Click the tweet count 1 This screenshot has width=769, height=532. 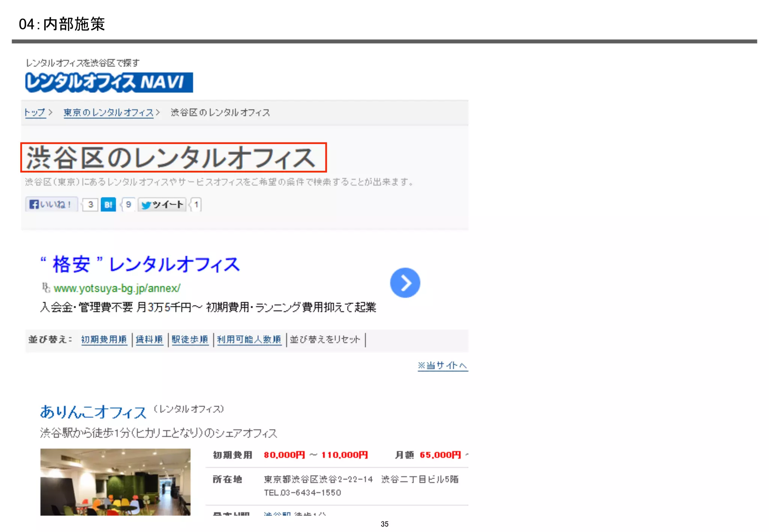196,204
